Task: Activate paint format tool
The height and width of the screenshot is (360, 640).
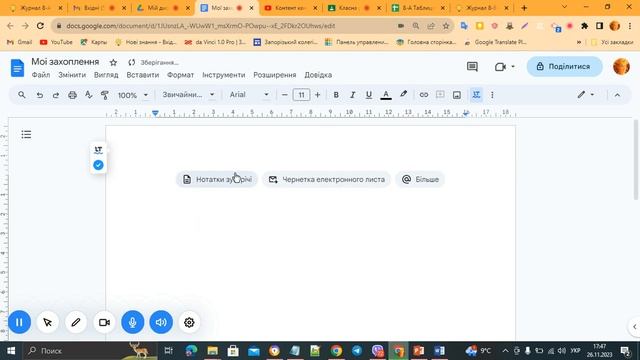Action: pos(105,95)
